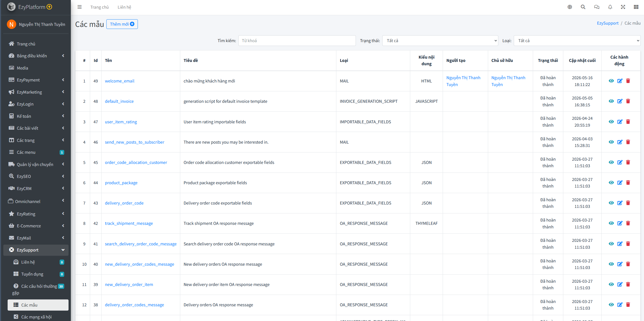The width and height of the screenshot is (644, 321).
Task: Expand the Kế toán sidebar menu
Action: tap(36, 116)
